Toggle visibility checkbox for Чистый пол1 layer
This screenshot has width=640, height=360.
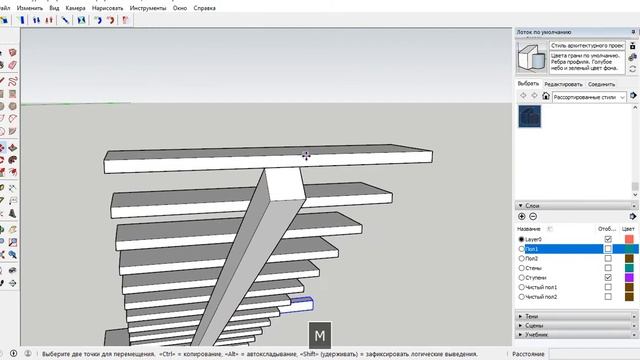(608, 287)
